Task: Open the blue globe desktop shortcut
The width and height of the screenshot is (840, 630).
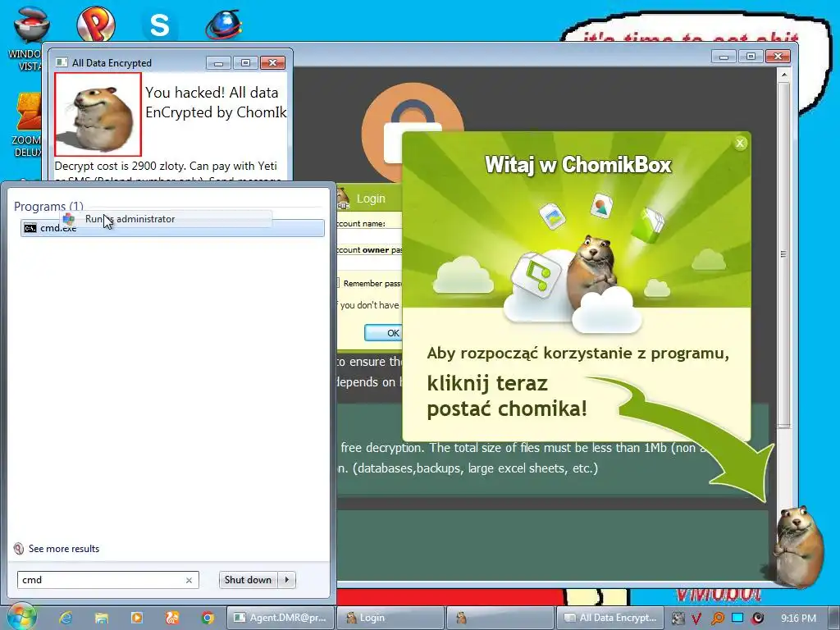Action: pos(224,25)
